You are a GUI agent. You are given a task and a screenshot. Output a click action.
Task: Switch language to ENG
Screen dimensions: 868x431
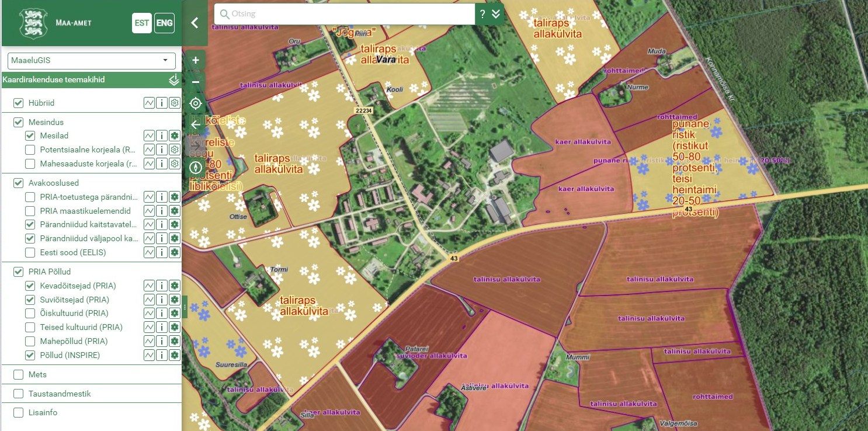tap(165, 23)
